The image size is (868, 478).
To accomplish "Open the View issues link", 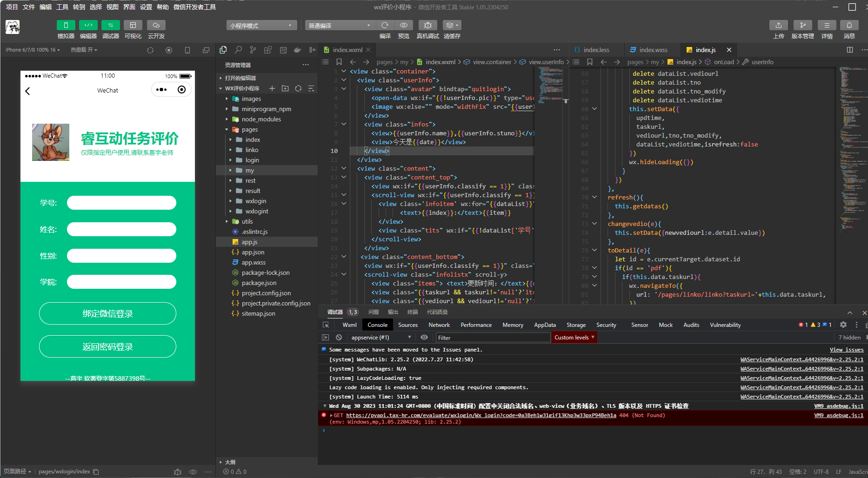I will tap(847, 350).
